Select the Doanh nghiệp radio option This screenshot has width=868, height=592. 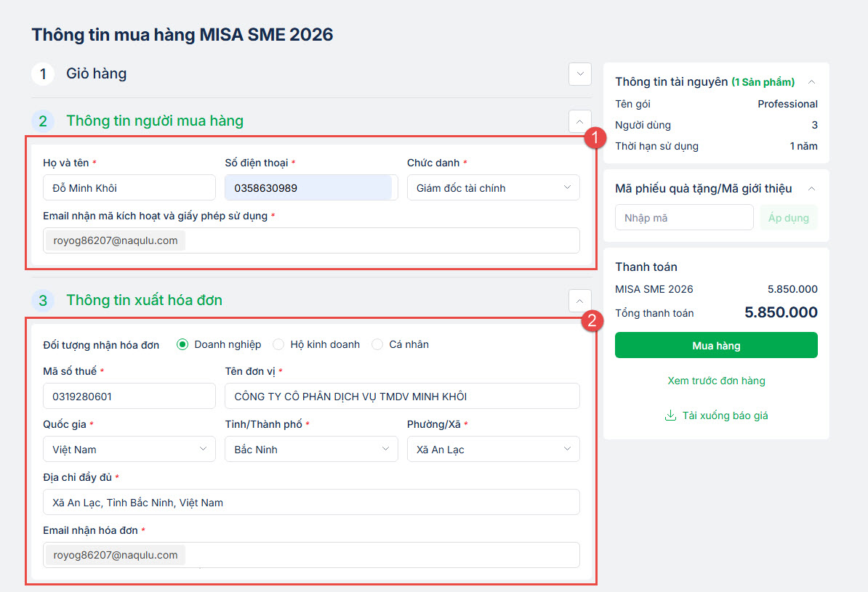coord(182,344)
